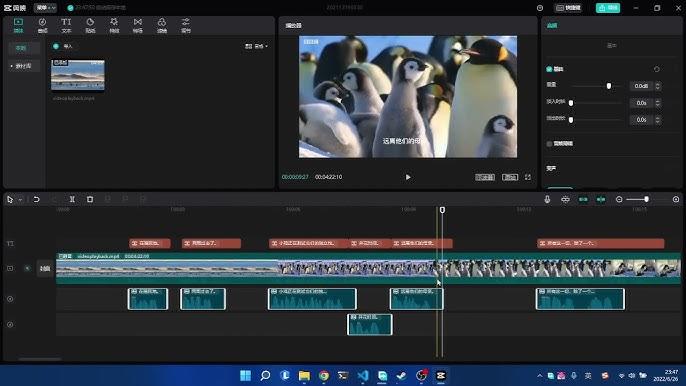Screen dimensions: 686x386
Task: Click the fade-out duration slider handle
Action: pos(571,119)
